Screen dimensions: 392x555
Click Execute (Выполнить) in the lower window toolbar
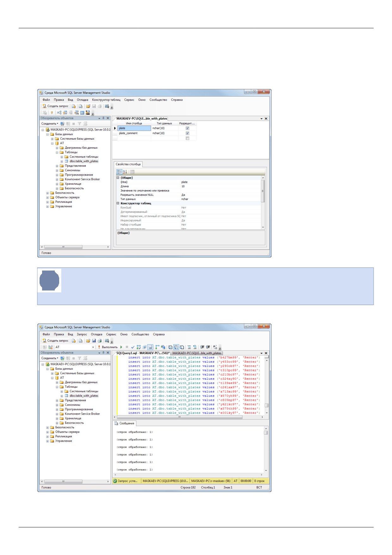108,347
